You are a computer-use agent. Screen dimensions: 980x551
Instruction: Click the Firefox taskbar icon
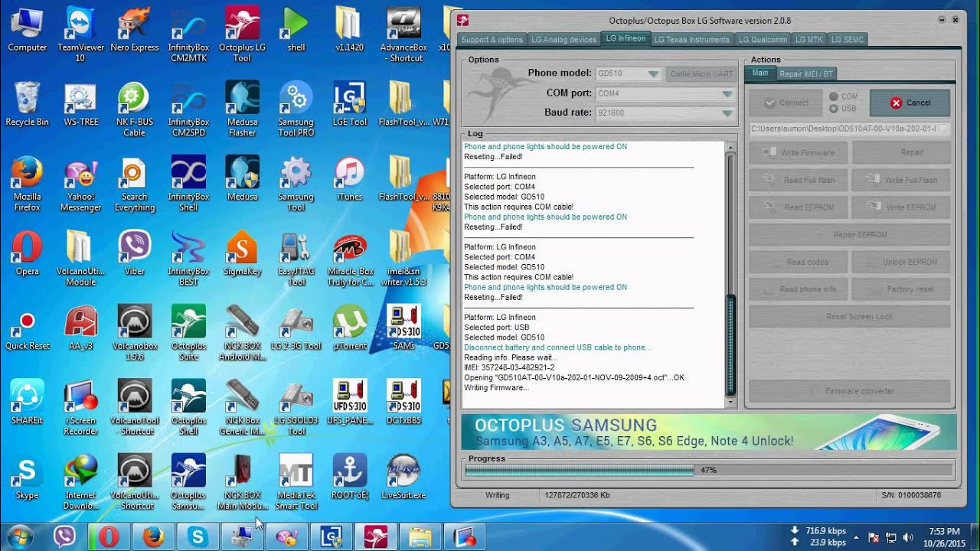click(x=153, y=536)
